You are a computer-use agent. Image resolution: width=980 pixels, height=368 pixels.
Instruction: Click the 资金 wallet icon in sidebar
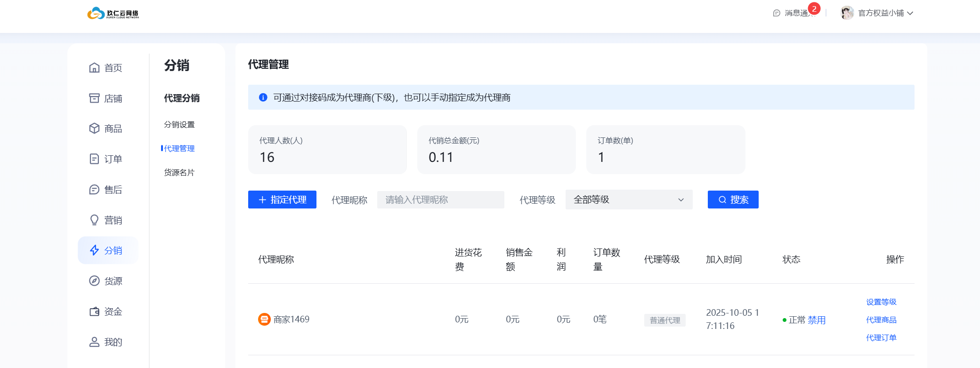[x=94, y=312]
